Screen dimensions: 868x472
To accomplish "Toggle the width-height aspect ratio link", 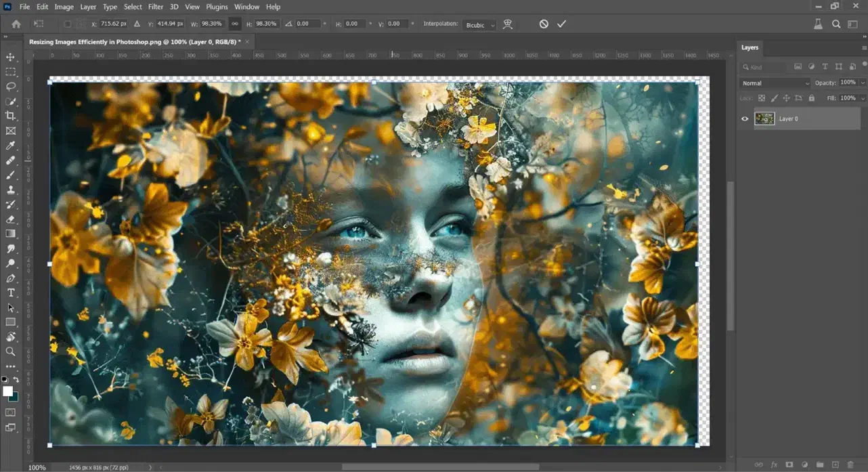I will (x=235, y=24).
